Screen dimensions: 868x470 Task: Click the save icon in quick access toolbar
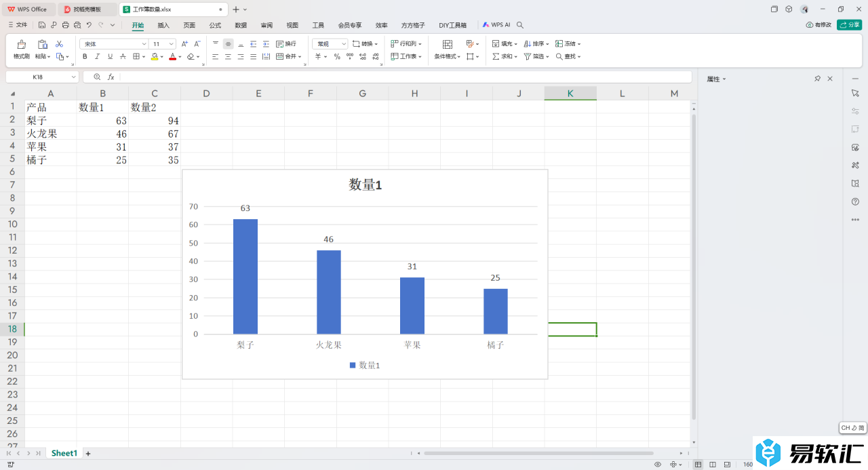tap(42, 25)
